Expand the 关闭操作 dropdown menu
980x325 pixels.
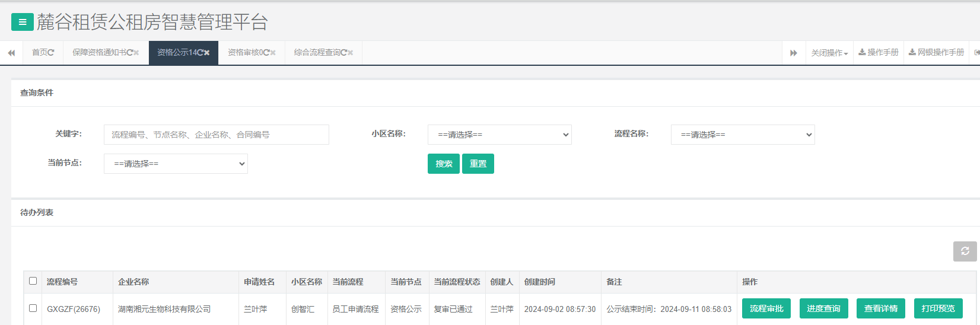click(x=829, y=53)
